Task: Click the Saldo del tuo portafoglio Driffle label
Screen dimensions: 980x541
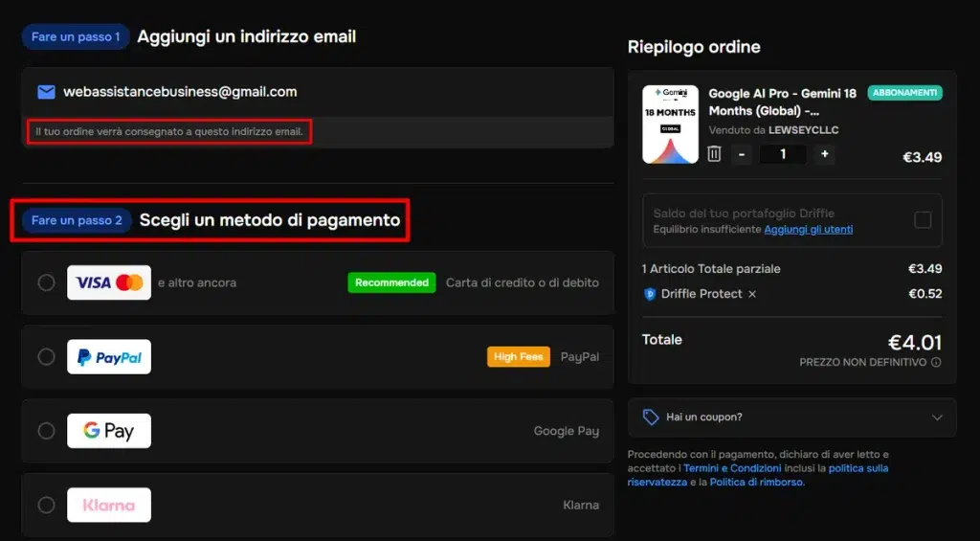Action: click(744, 214)
